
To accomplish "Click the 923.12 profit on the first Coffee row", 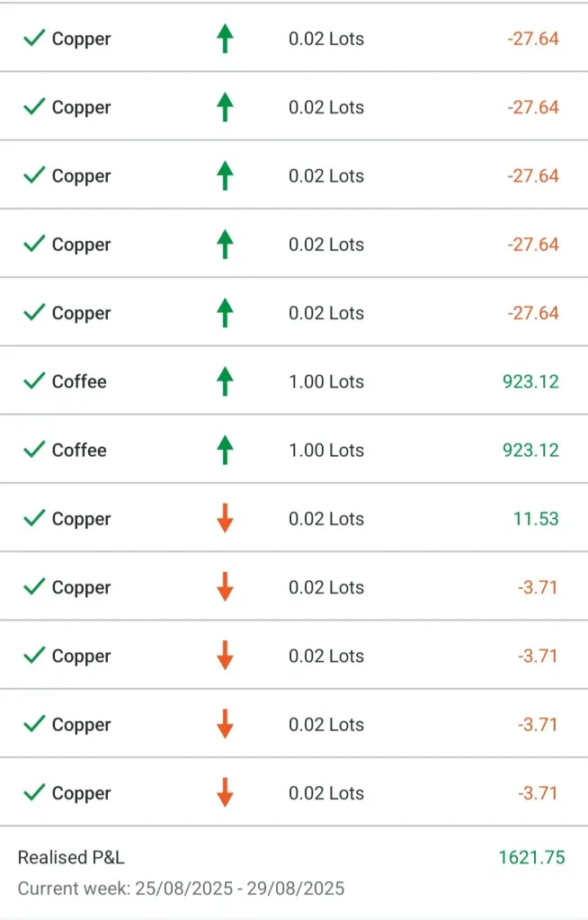I will point(530,381).
